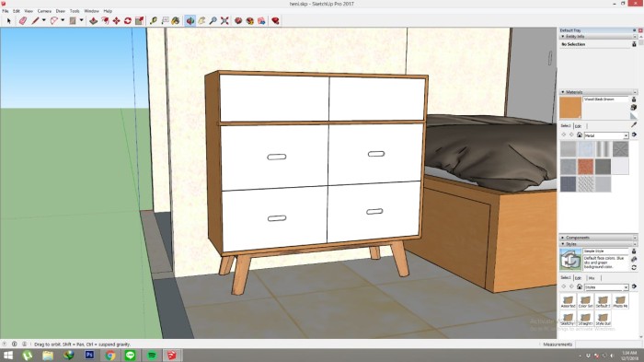644x362 pixels.
Task: Click the material name field
Action: 605,99
